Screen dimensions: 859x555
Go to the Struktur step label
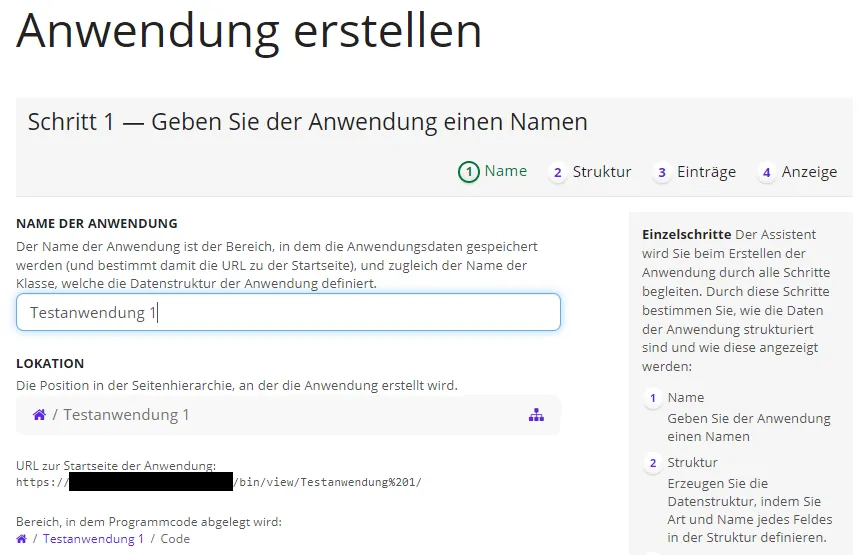coord(602,172)
